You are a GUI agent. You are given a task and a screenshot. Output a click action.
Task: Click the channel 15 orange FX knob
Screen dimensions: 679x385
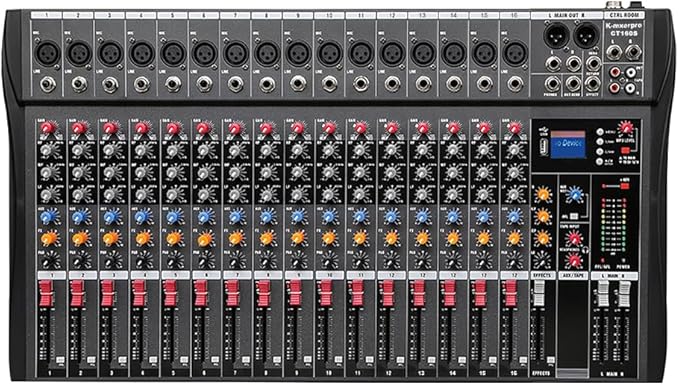point(484,239)
